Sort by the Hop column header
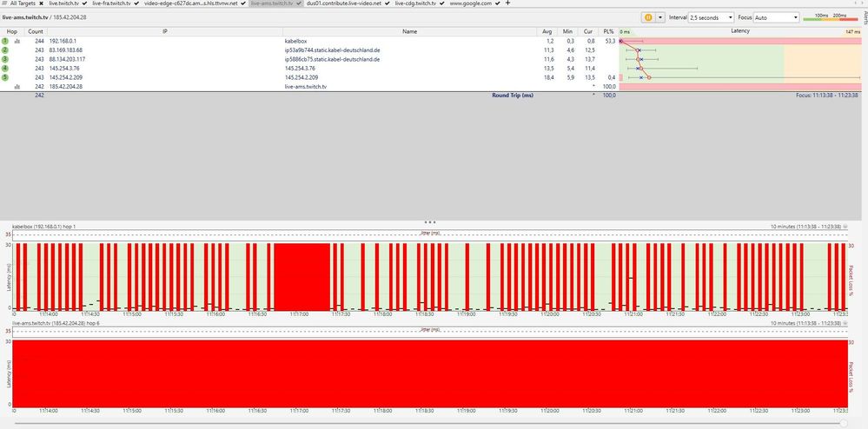The image size is (868, 429). pos(12,31)
